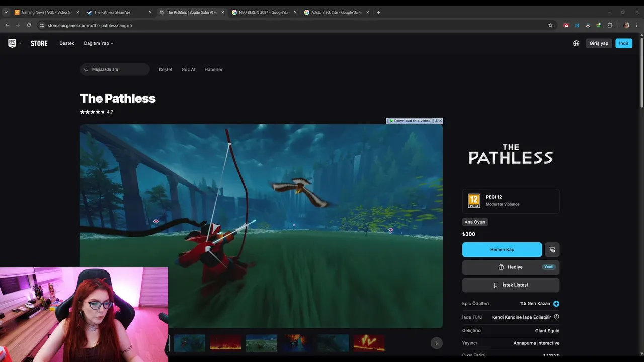Click the glasses face extension icon
This screenshot has height=362, width=644.
[588, 25]
